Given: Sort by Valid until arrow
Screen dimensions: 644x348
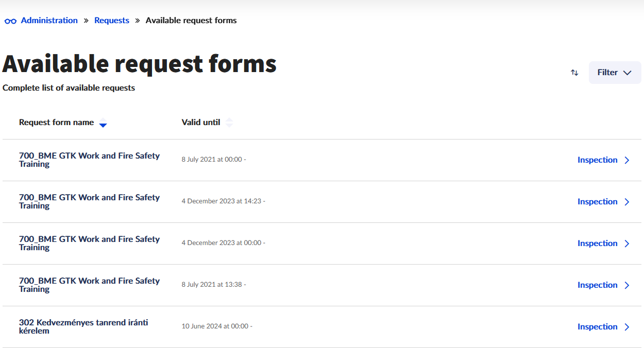Looking at the screenshot, I should click(229, 123).
